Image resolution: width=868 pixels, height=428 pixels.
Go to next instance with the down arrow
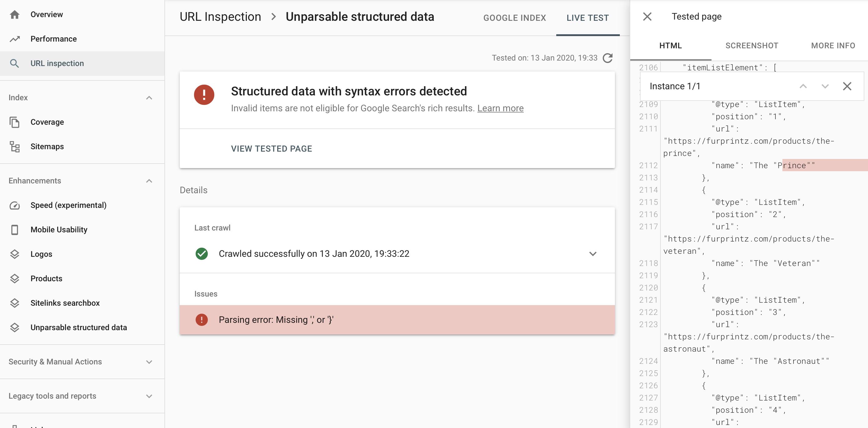click(x=825, y=86)
